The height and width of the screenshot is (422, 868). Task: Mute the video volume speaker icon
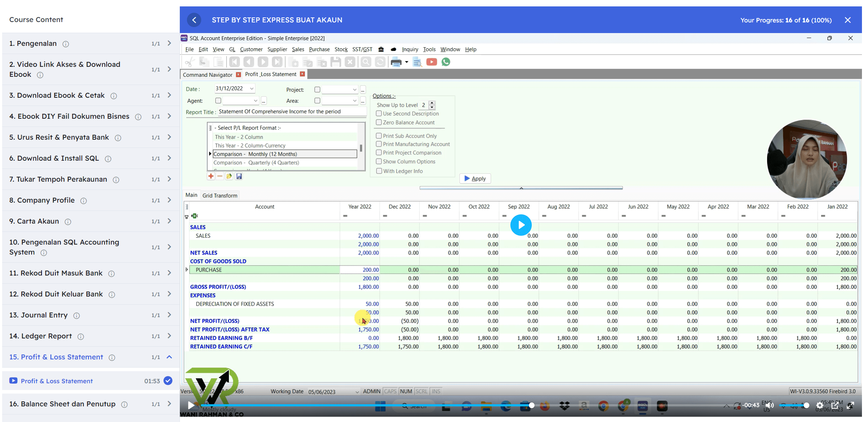[770, 405]
